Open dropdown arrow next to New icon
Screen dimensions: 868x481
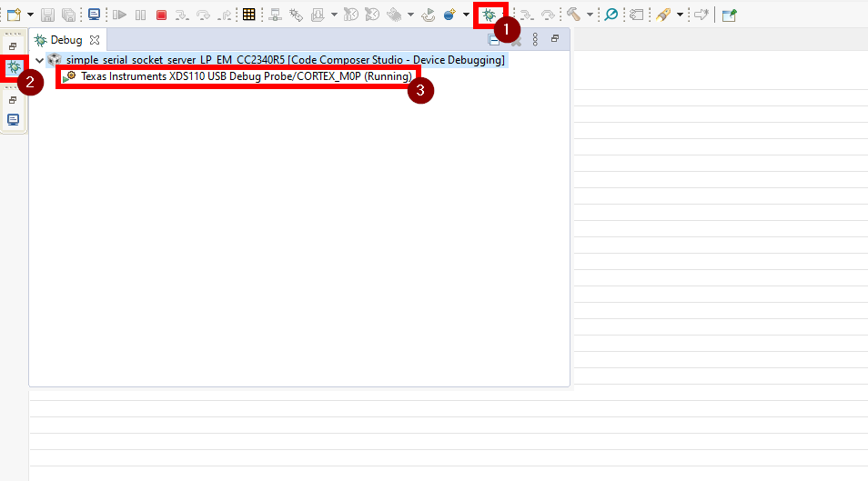click(30, 15)
